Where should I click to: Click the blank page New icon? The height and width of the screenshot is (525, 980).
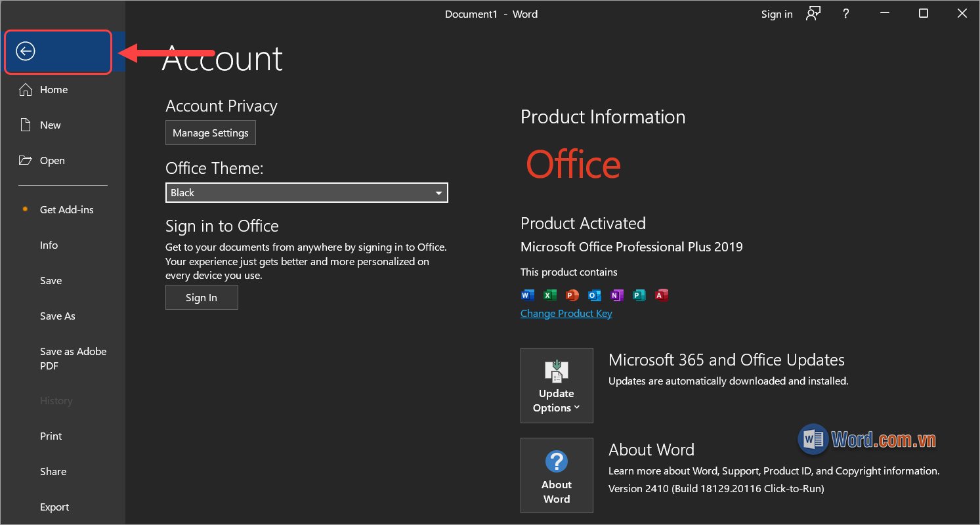(26, 125)
